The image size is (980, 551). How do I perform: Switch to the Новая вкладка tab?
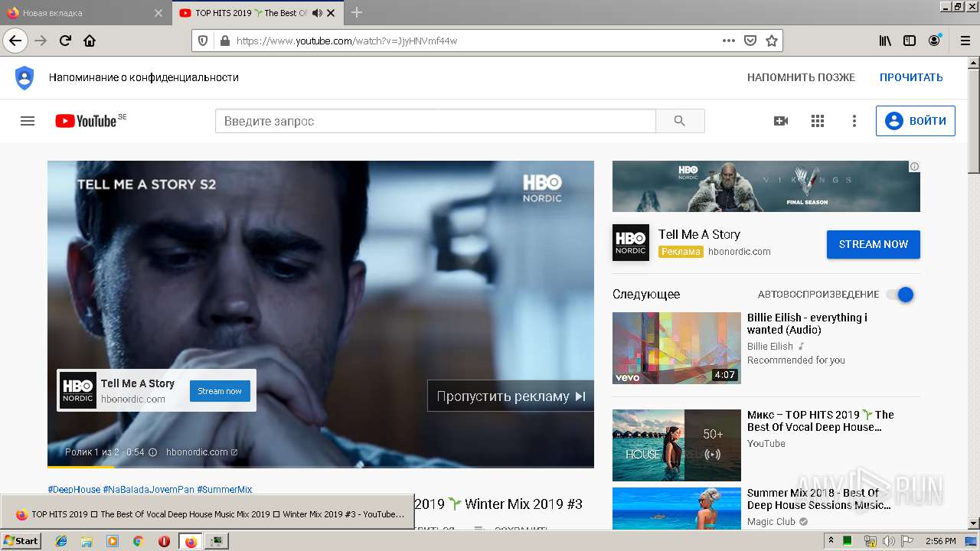click(x=84, y=13)
